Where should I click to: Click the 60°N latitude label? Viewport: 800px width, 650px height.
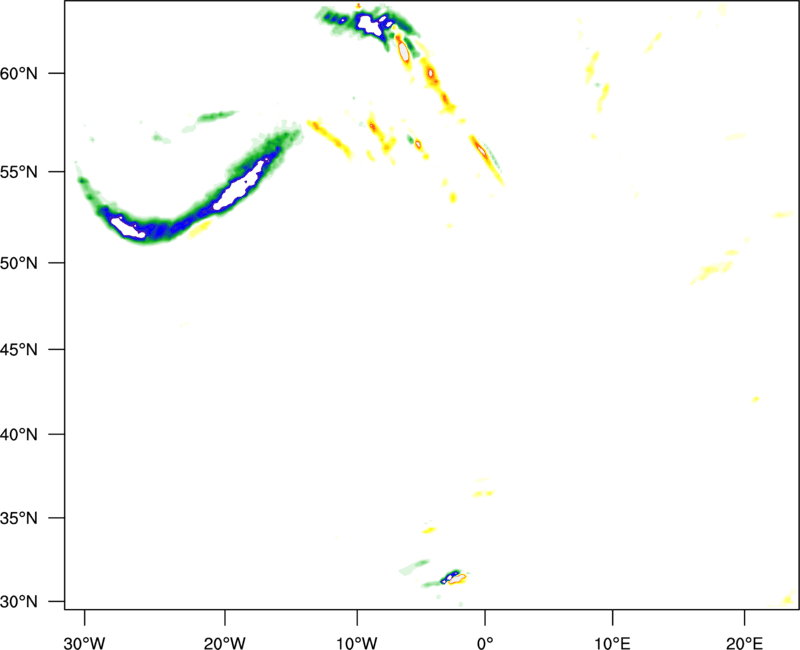tap(19, 73)
